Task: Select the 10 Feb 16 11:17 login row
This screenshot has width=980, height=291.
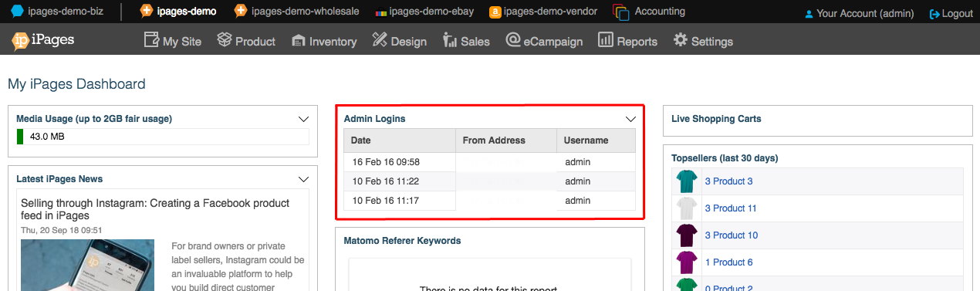Action: [490, 201]
